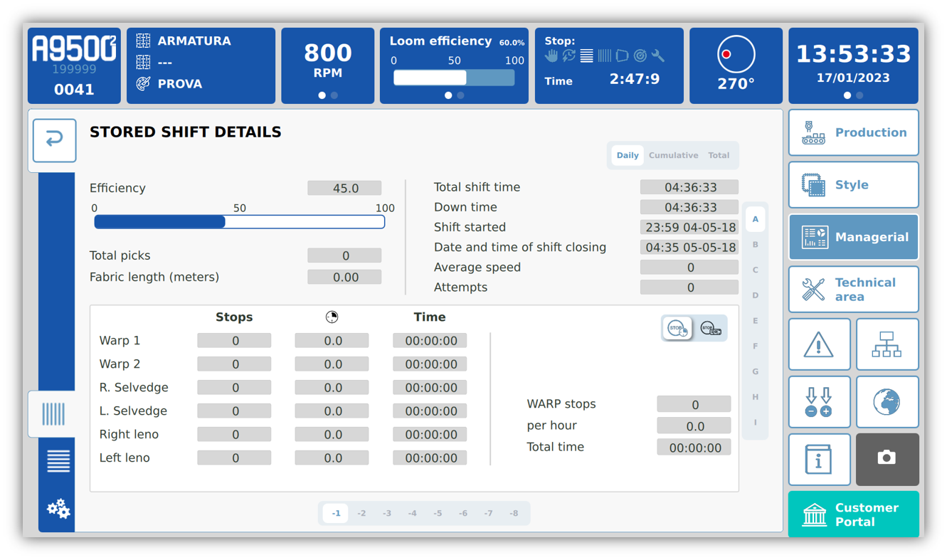Select the weft sidebar icon
Image resolution: width=947 pixels, height=560 pixels.
[x=56, y=461]
